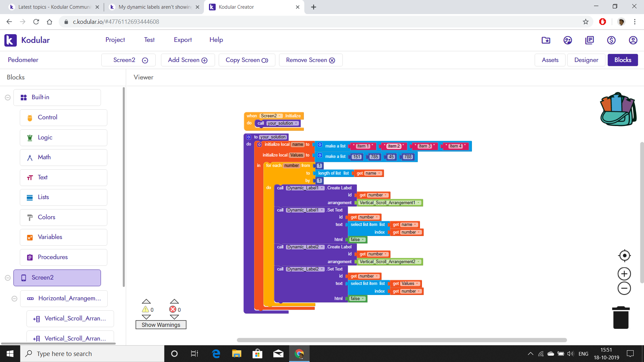Drop selection on the trash can icon
The image size is (644, 362).
click(x=621, y=318)
